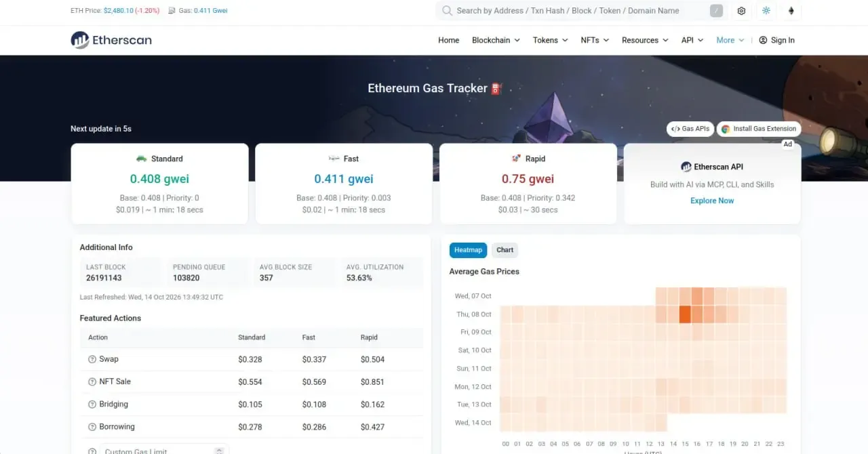Go to Home in the navigation bar

point(449,40)
